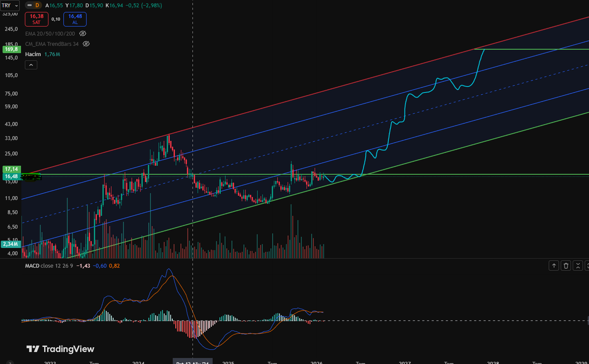Click the 2026 label on time axis

point(317,363)
